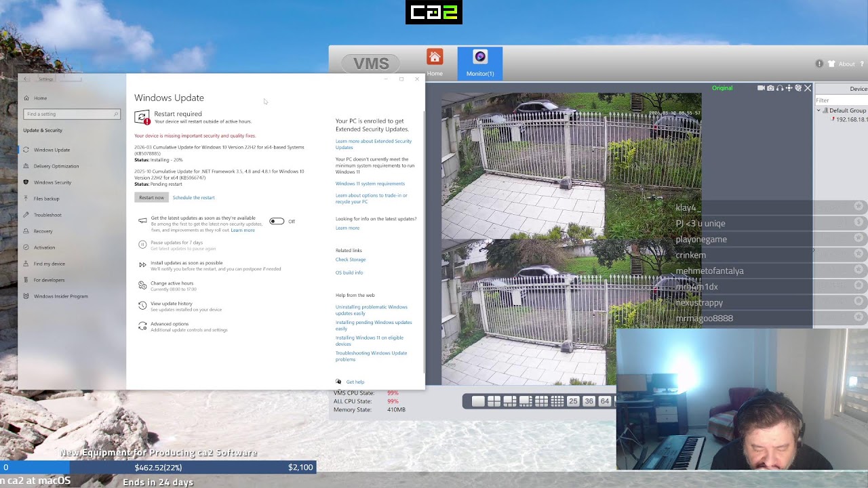This screenshot has height=488, width=868.
Task: Select single-view layout icon
Action: pyautogui.click(x=478, y=401)
